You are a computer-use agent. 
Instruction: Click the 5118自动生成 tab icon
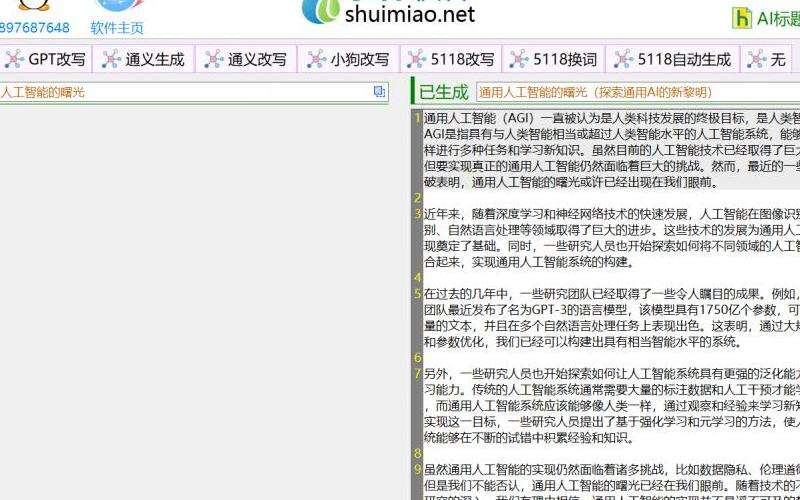(x=623, y=59)
